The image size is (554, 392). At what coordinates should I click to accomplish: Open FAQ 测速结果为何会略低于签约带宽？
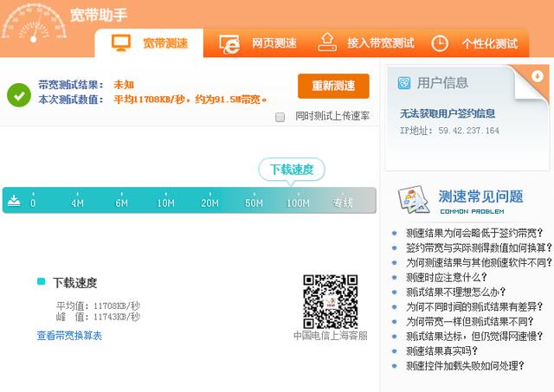[473, 233]
